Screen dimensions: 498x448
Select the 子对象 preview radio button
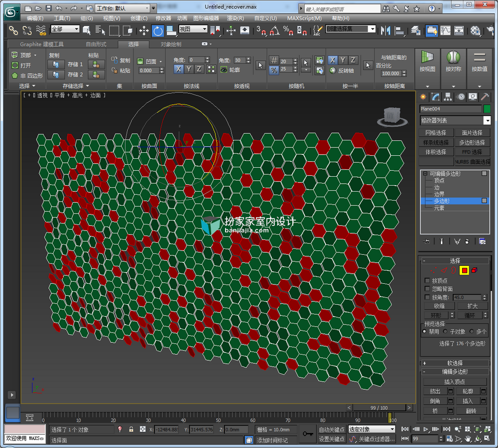[x=445, y=332]
